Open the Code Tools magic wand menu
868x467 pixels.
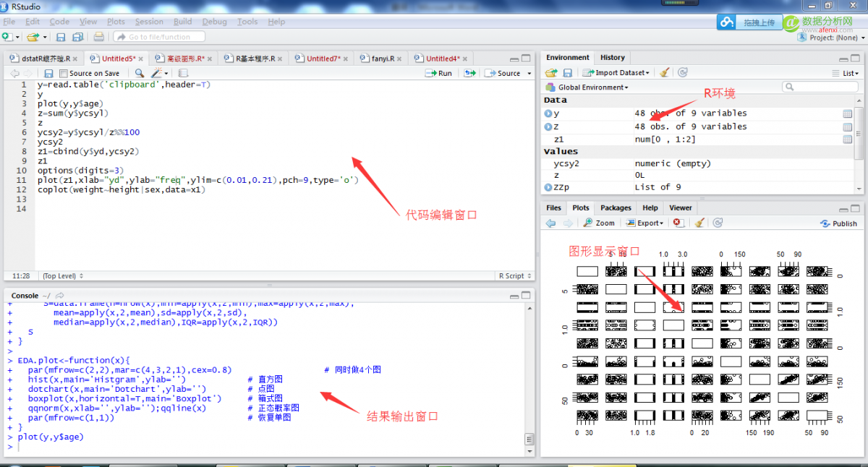coord(159,73)
